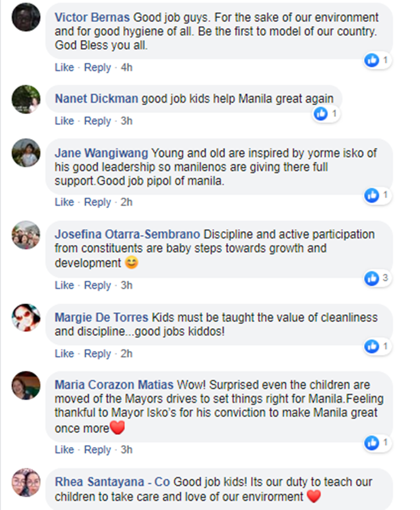Click like reaction icon on Victor Bernas comment

[x=372, y=60]
